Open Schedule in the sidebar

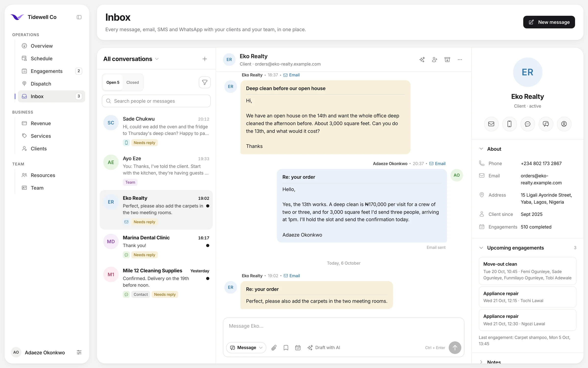click(x=51, y=58)
